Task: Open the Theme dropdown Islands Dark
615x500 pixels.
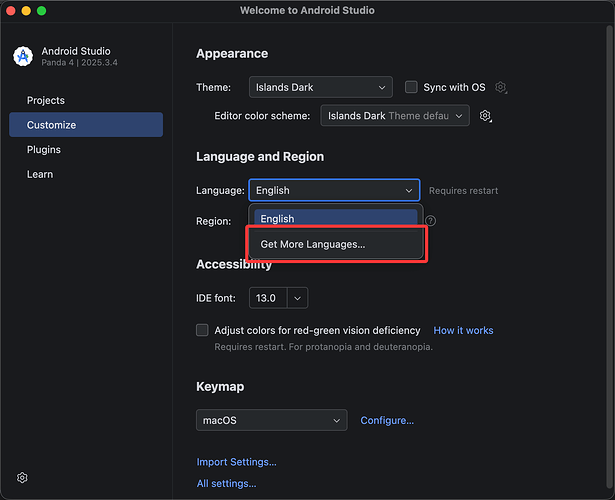Action: coord(320,87)
